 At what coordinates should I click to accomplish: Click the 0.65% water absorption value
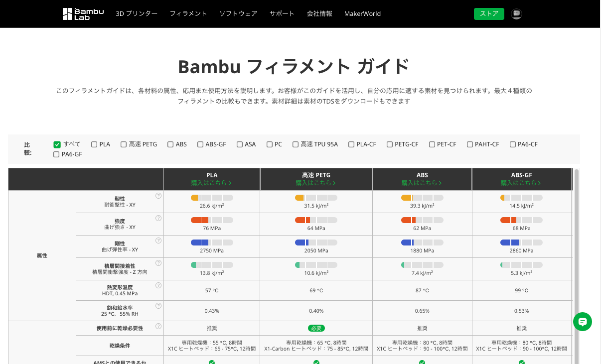point(422,311)
